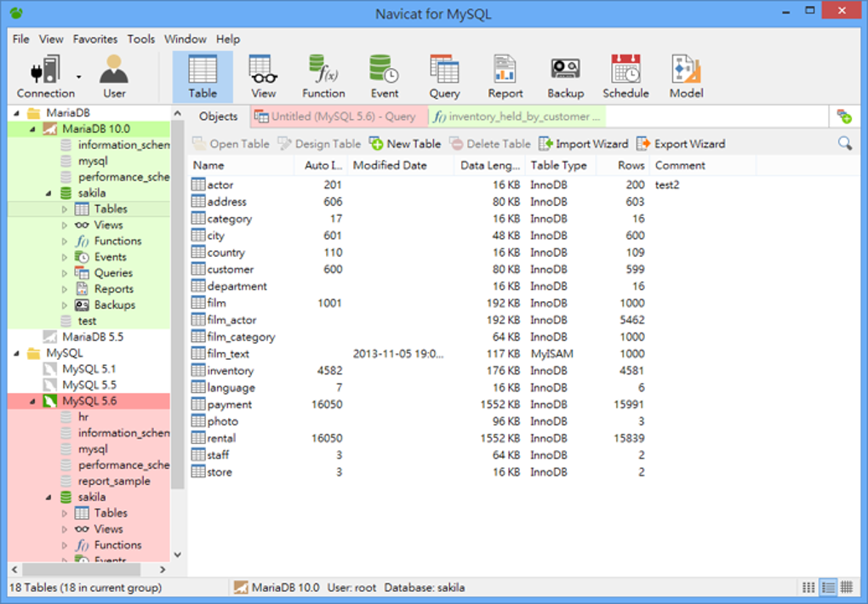868x604 pixels.
Task: Launch the Export Wizard
Action: tap(681, 144)
